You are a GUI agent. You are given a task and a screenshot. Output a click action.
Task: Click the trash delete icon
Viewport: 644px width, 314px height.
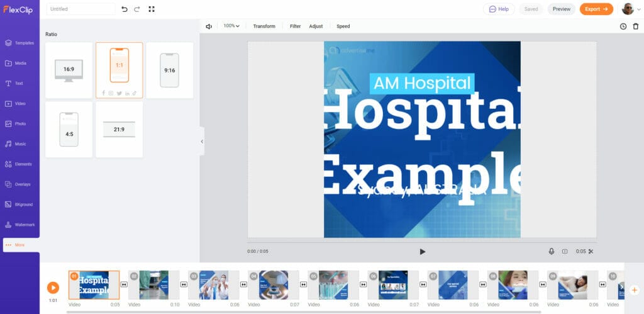click(636, 26)
